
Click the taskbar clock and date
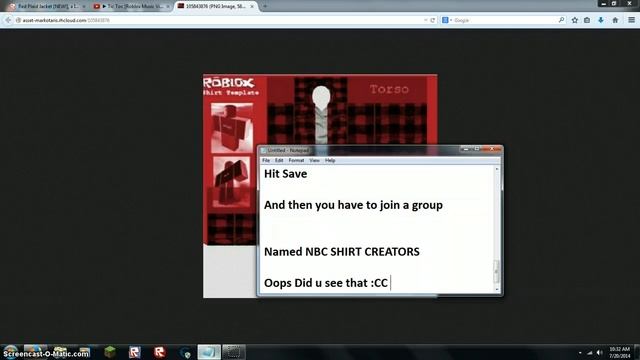point(620,353)
